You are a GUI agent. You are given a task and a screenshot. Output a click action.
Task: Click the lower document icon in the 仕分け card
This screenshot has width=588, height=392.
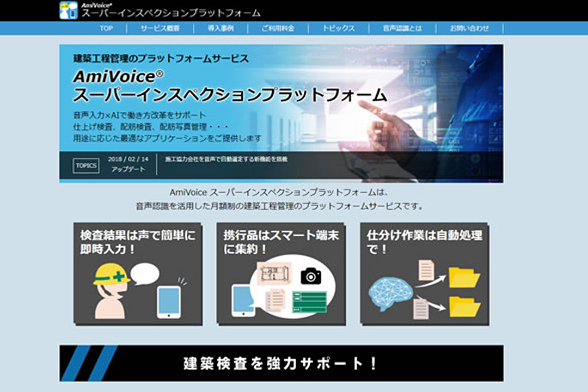click(x=421, y=309)
